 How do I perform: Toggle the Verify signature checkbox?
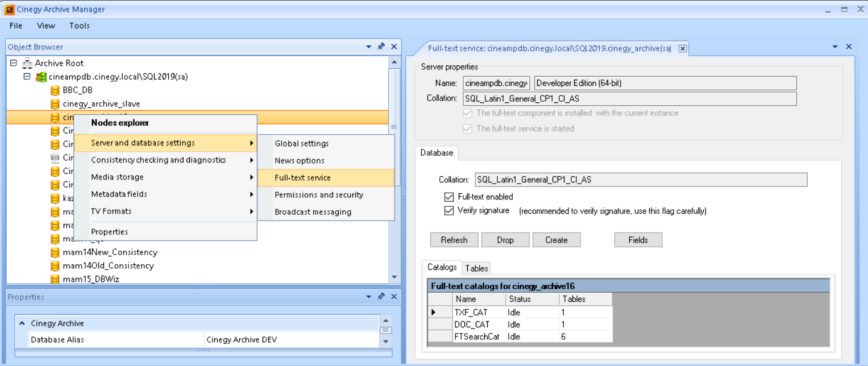pyautogui.click(x=448, y=210)
